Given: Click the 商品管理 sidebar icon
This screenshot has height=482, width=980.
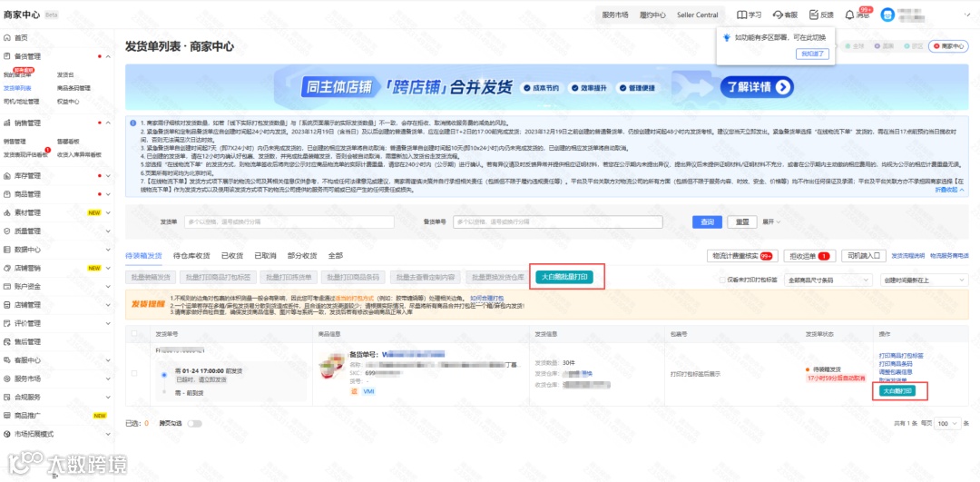Looking at the screenshot, I should [x=7, y=194].
